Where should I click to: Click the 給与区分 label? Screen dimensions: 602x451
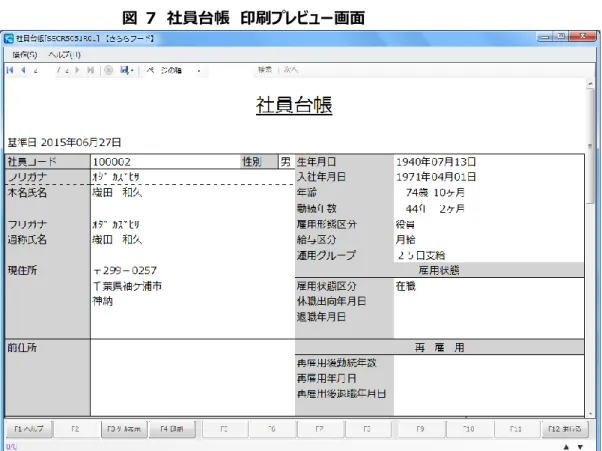[x=316, y=240]
